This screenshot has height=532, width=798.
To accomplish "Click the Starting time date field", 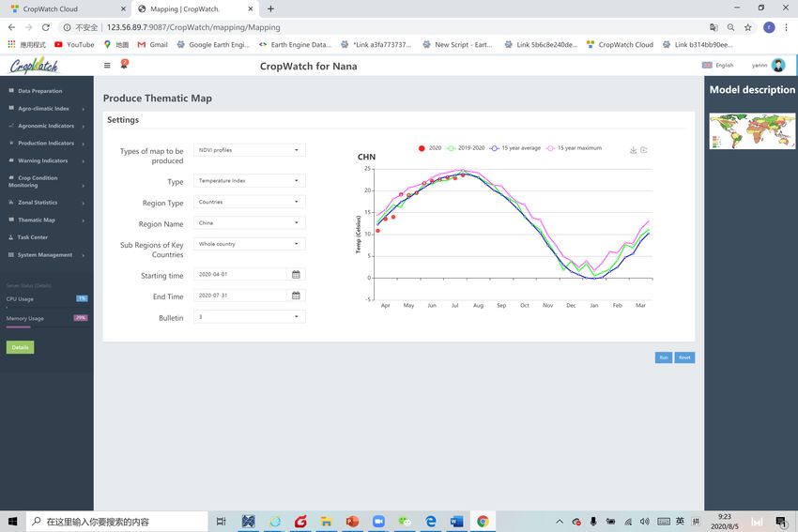I will tap(239, 275).
